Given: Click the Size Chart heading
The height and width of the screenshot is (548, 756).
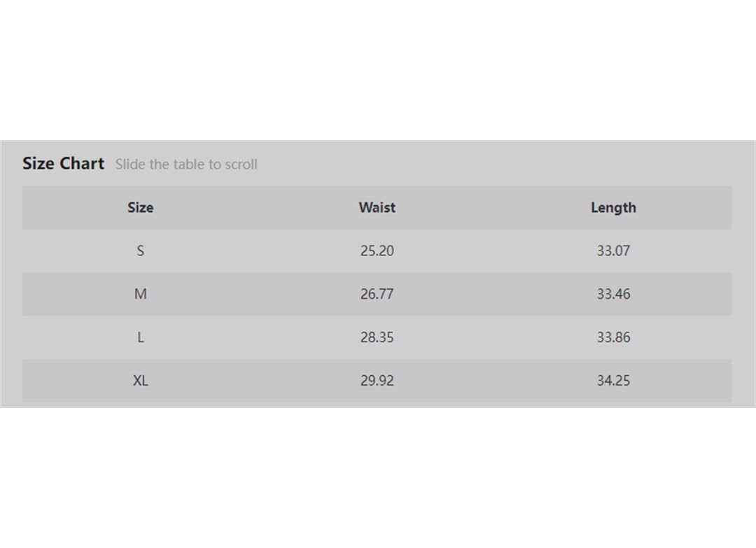Looking at the screenshot, I should coord(63,163).
